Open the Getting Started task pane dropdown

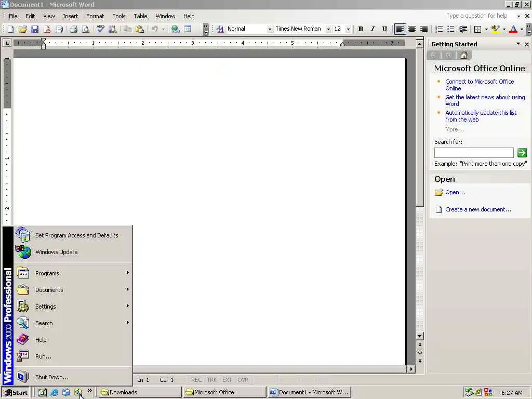[x=518, y=44]
